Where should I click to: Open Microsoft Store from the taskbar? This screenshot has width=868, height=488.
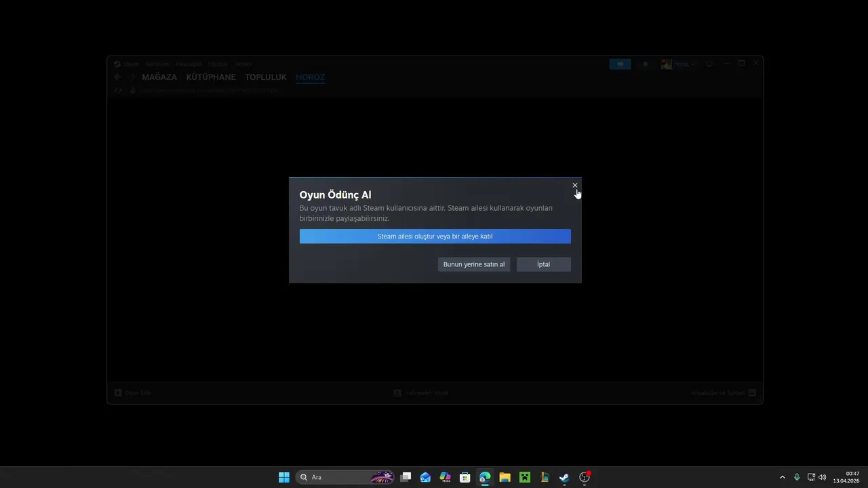(x=465, y=477)
